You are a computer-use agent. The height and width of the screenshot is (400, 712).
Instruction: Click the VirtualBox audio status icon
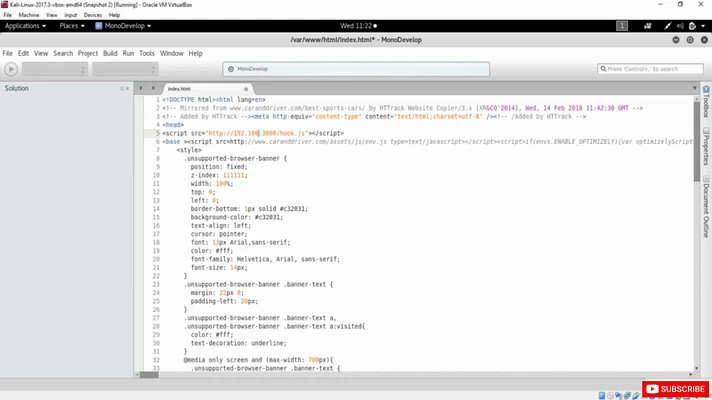pos(619,396)
